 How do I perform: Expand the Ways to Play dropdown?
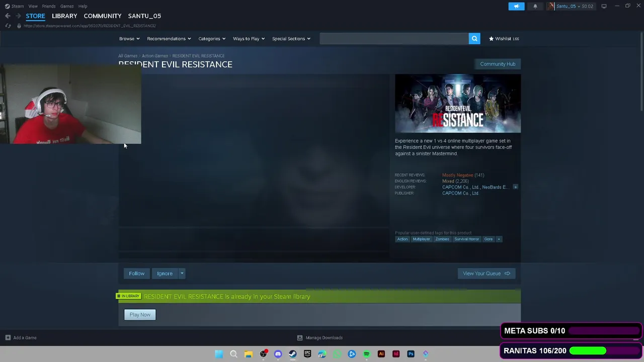[249, 39]
